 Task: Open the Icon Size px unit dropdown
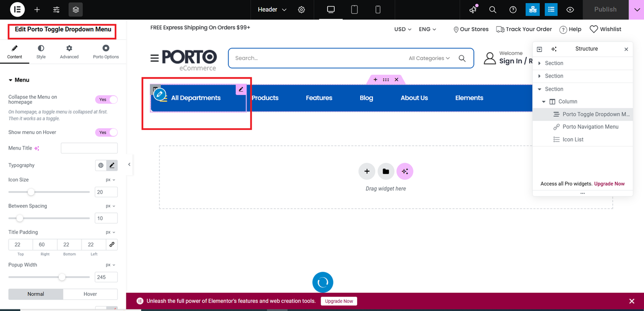point(110,180)
